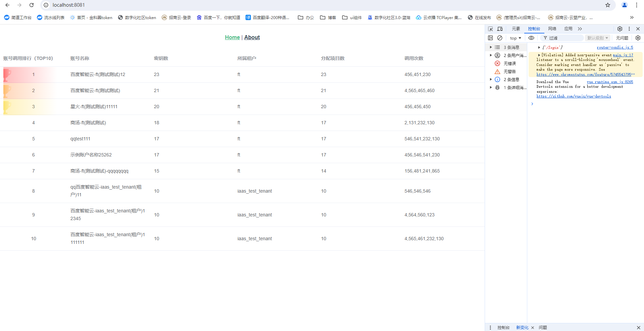Reload the page
The height and width of the screenshot is (331, 644).
tap(32, 5)
